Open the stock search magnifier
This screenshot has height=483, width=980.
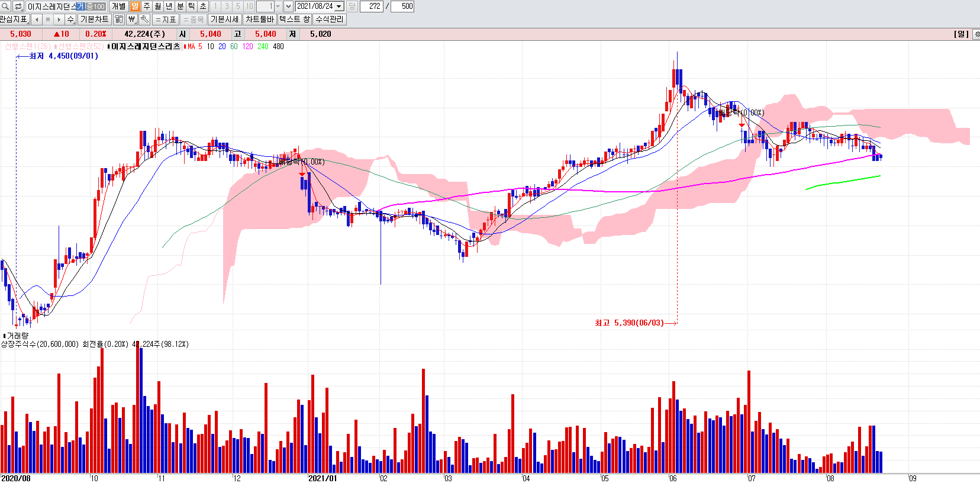click(x=5, y=6)
